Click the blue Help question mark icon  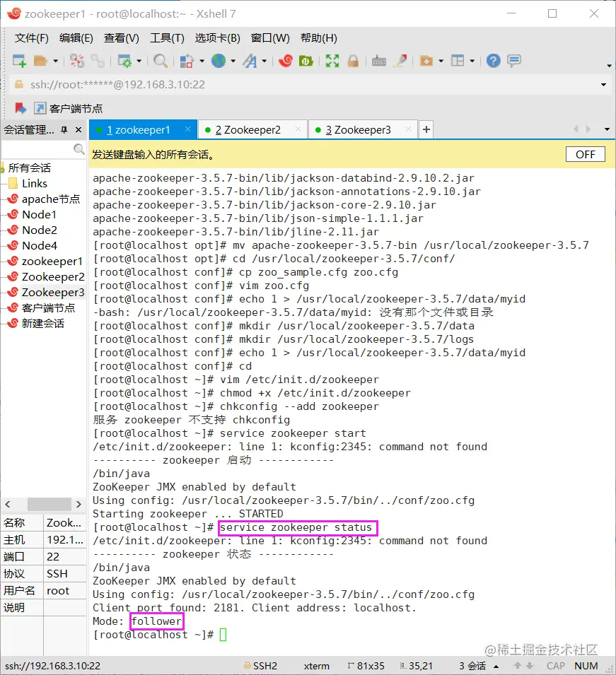pos(494,61)
